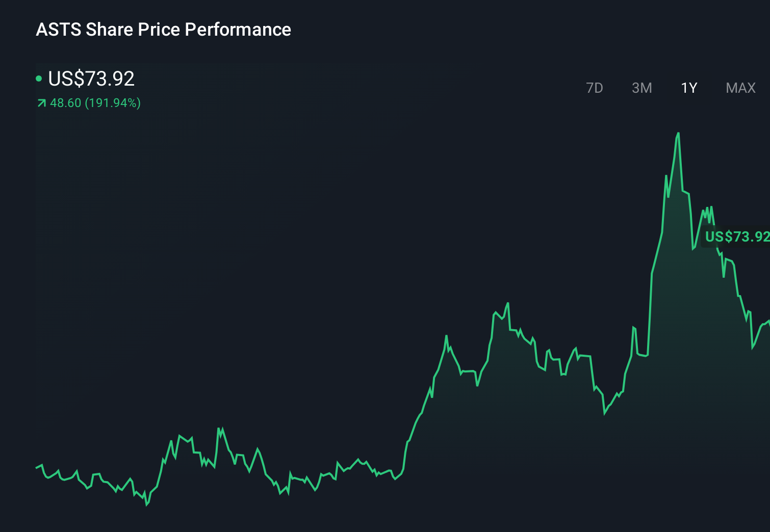Enable the MAX time range view

click(740, 88)
